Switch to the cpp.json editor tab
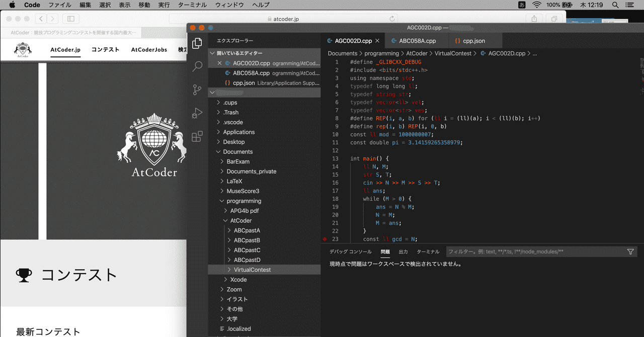This screenshot has height=337, width=644. (474, 41)
